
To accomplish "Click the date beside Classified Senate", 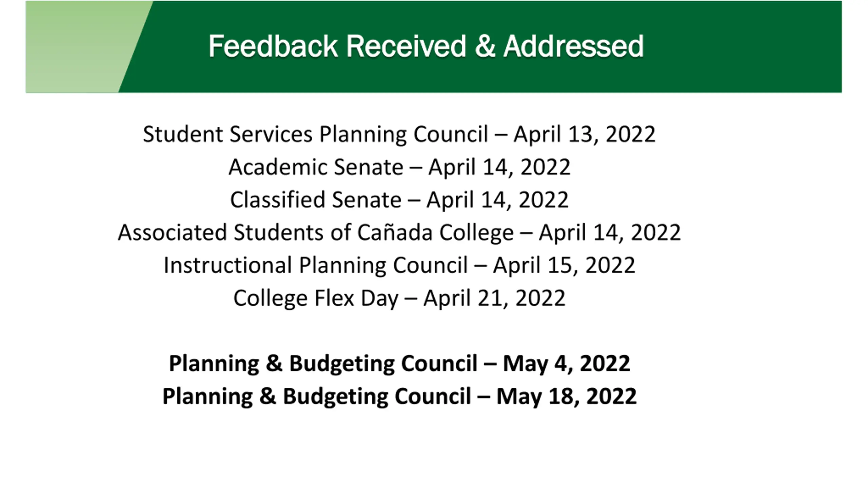I will pyautogui.click(x=497, y=200).
